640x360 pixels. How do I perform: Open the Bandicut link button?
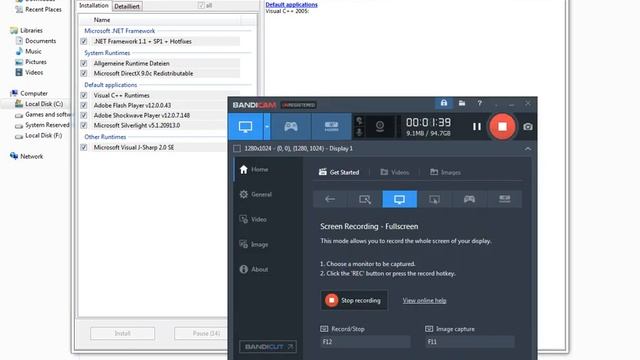[268, 347]
